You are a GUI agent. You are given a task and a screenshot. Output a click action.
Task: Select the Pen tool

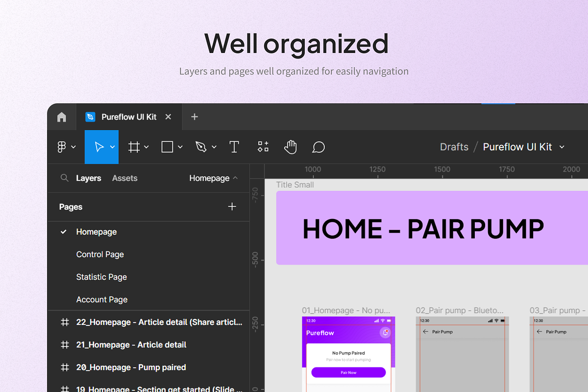[201, 147]
